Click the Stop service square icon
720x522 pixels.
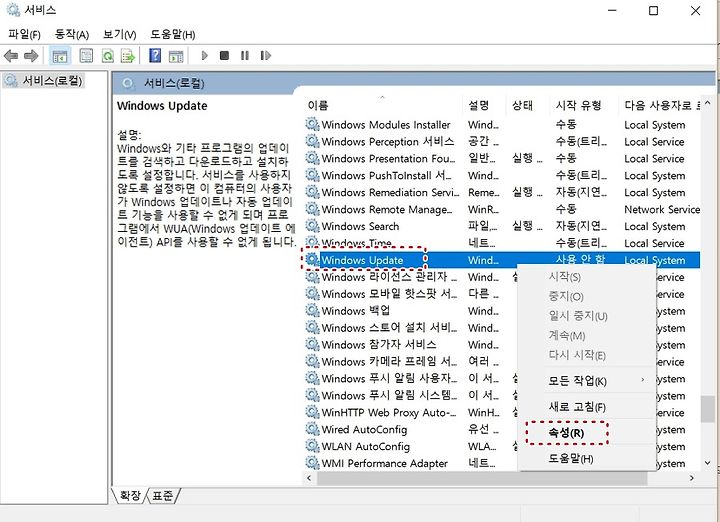point(224,56)
